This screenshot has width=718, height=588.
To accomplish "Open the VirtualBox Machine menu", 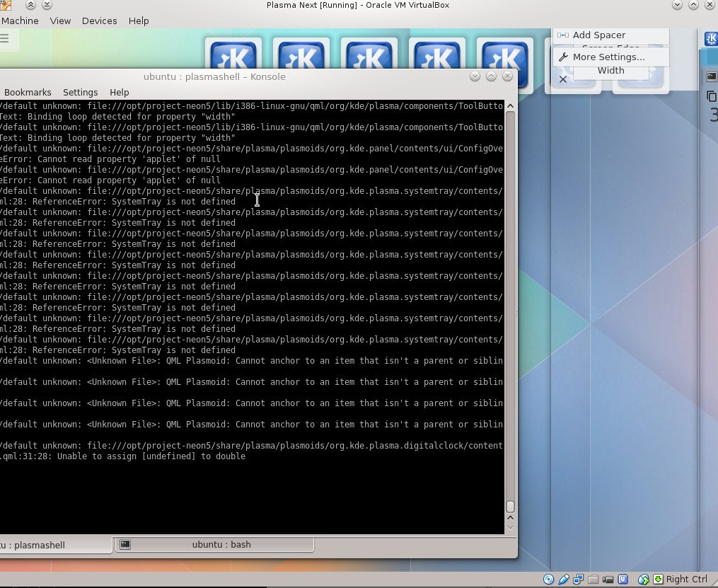I will tap(19, 21).
